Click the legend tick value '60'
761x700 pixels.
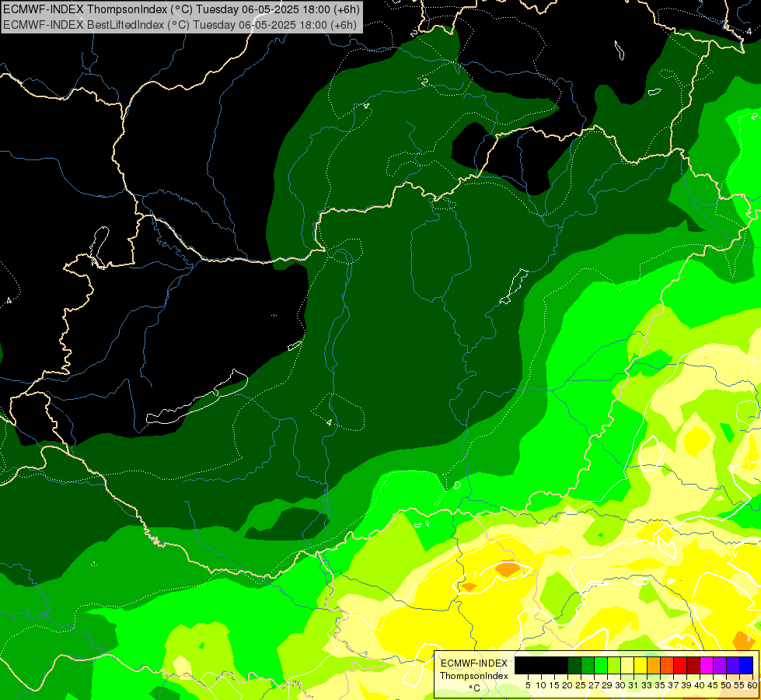[x=752, y=685]
